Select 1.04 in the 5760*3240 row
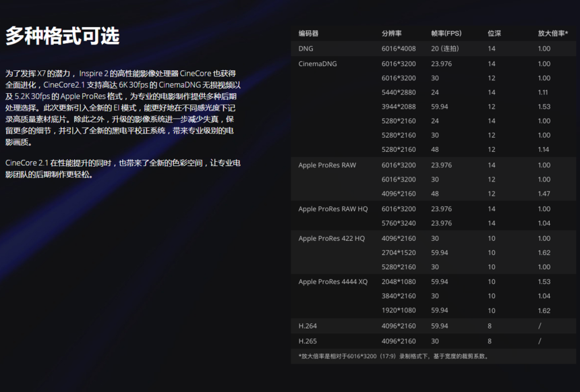 coord(544,223)
